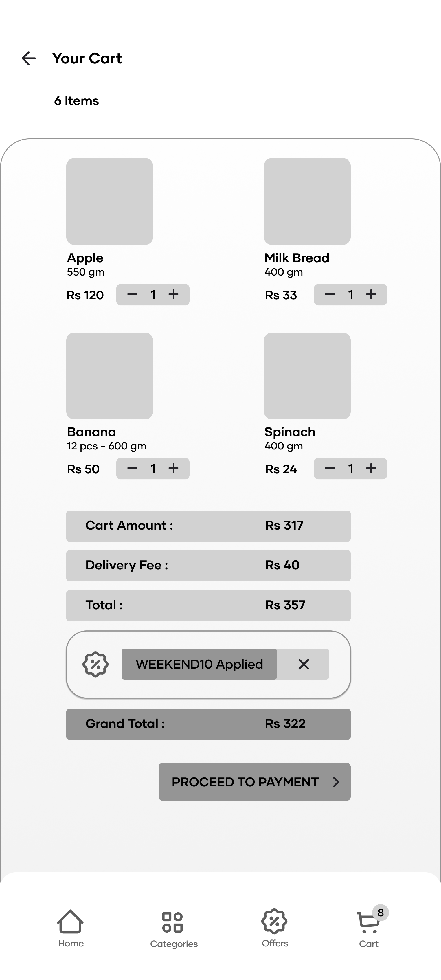Increase Banana quantity with plus icon
The width and height of the screenshot is (441, 980).
click(174, 468)
